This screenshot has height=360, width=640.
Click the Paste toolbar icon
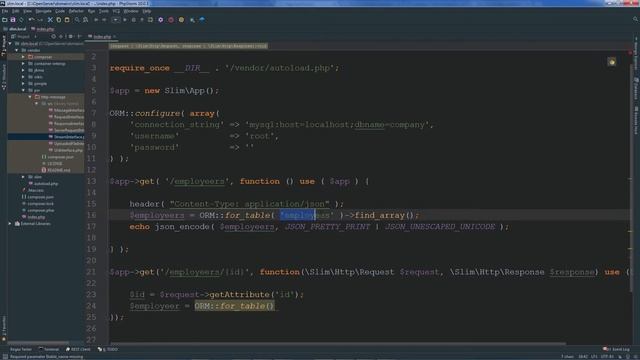pyautogui.click(x=67, y=20)
